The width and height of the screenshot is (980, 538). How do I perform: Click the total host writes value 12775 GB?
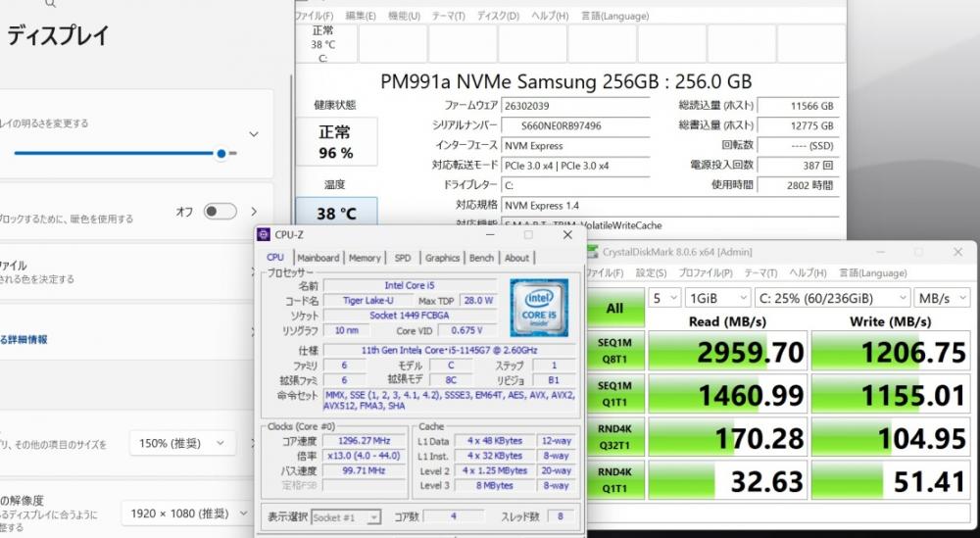798,125
